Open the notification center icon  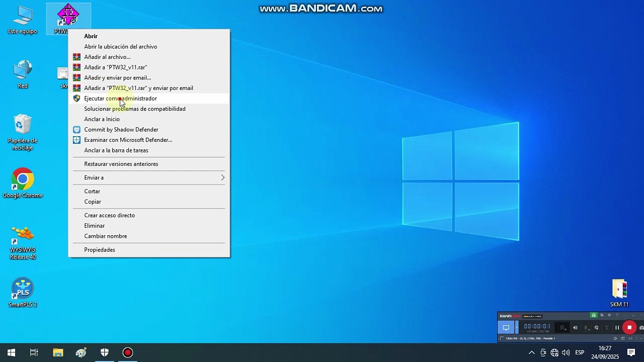[x=631, y=352]
